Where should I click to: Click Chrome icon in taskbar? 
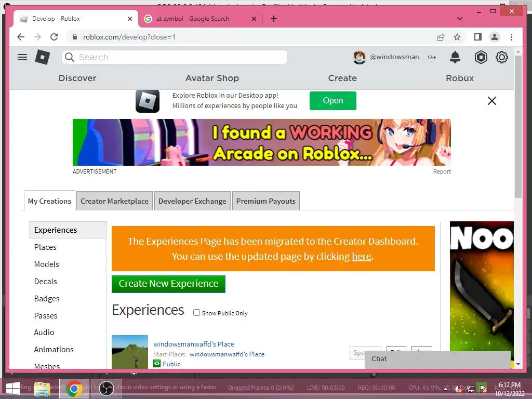click(74, 389)
